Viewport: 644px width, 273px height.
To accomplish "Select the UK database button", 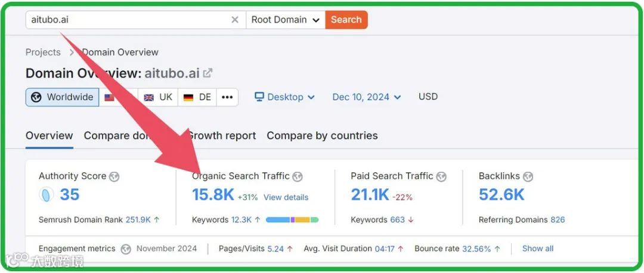I will pos(158,97).
